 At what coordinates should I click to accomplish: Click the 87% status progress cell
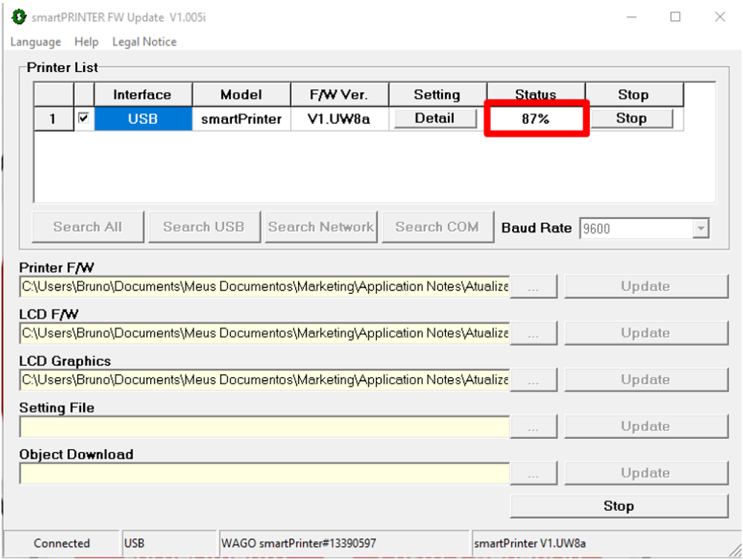click(536, 118)
